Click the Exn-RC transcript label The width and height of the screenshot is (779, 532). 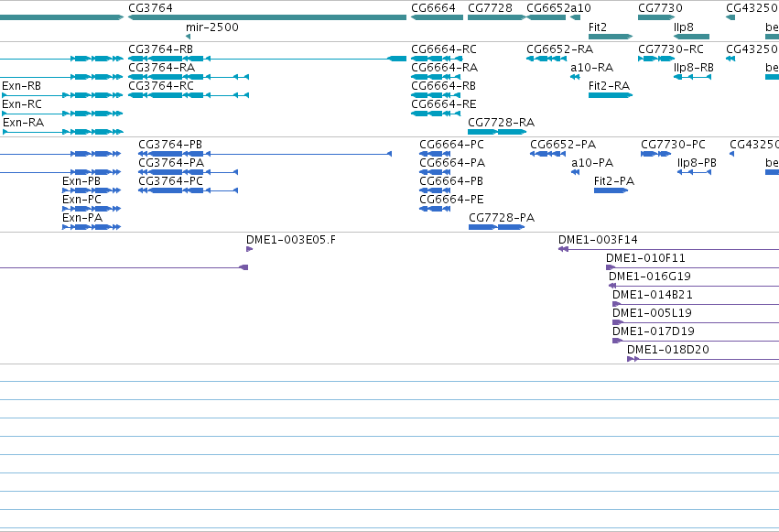point(22,104)
